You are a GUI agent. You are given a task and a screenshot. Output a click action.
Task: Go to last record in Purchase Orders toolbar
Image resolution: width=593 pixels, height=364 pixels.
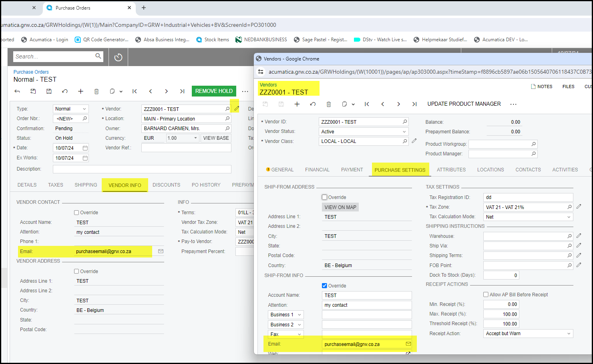click(182, 91)
